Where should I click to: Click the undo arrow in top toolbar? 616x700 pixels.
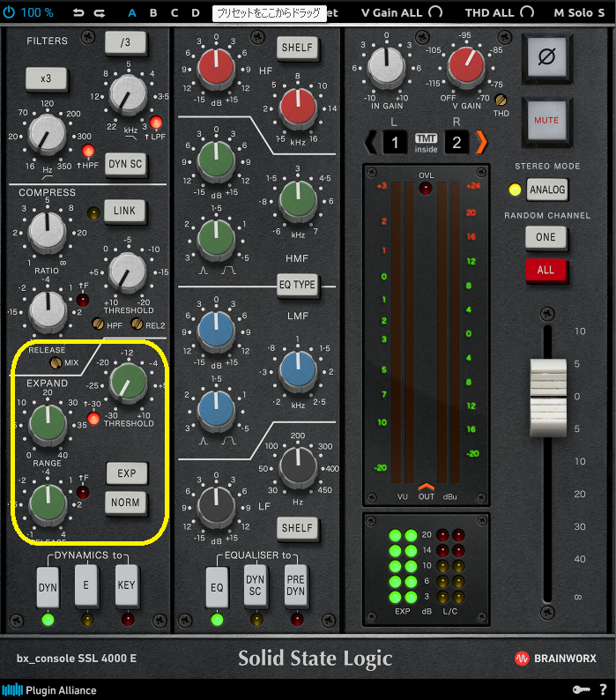pos(78,13)
